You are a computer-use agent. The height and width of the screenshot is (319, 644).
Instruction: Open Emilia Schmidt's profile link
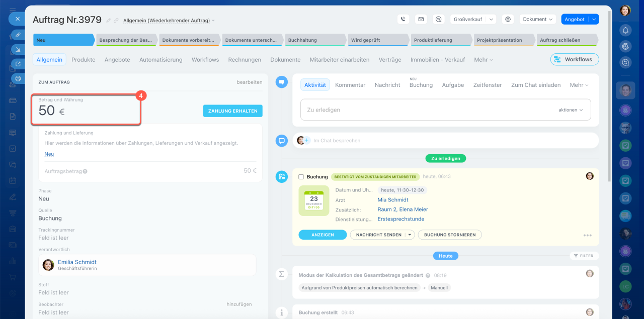pyautogui.click(x=77, y=262)
